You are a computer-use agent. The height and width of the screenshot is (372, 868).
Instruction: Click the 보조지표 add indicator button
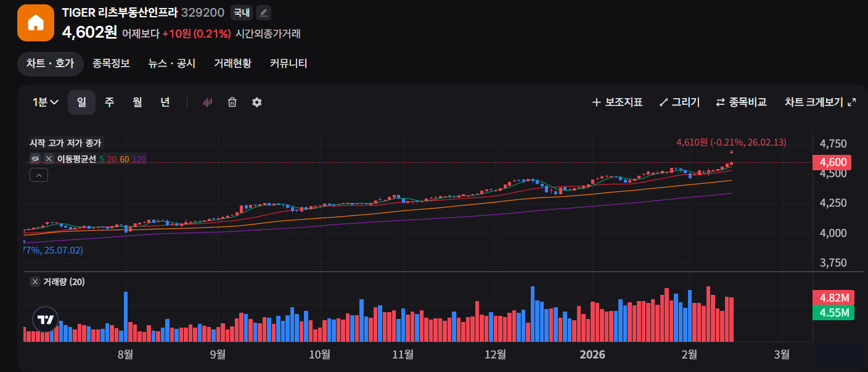coord(617,102)
